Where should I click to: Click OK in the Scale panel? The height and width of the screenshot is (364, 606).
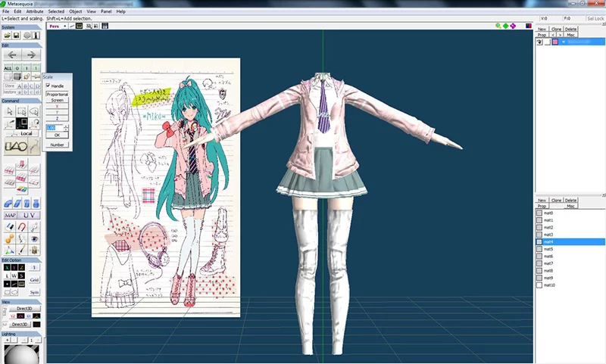click(x=58, y=135)
